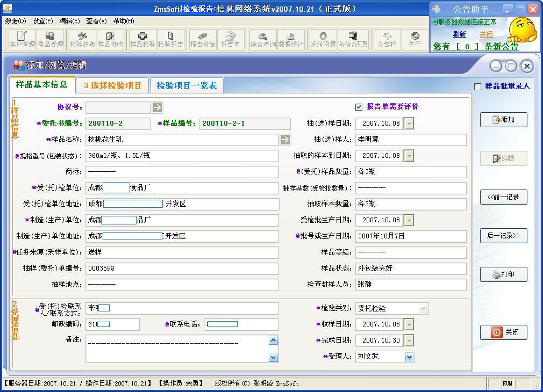Click the 编辑 button
The height and width of the screenshot is (392, 543).
[504, 158]
